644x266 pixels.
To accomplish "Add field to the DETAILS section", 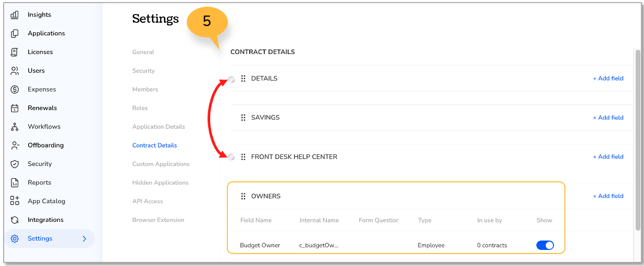I will (608, 78).
